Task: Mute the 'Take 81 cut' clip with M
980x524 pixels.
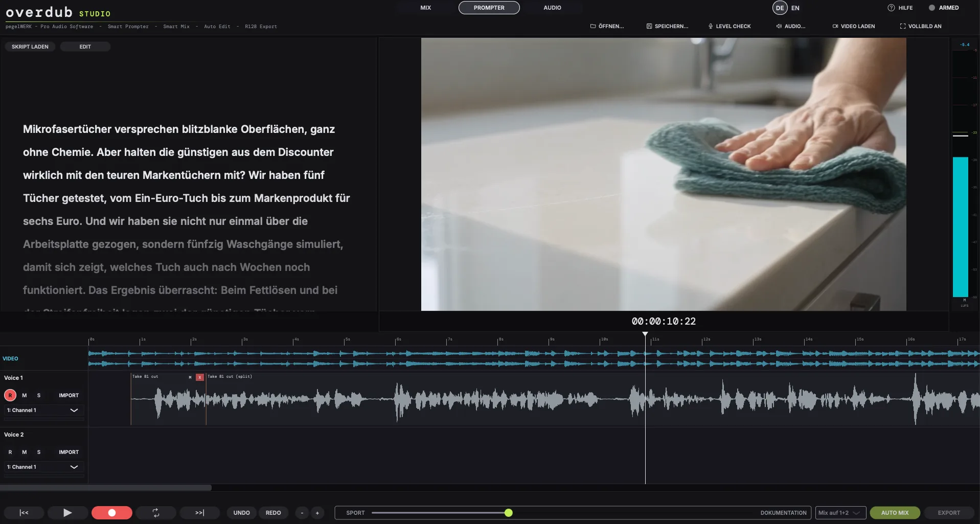Action: 190,377
